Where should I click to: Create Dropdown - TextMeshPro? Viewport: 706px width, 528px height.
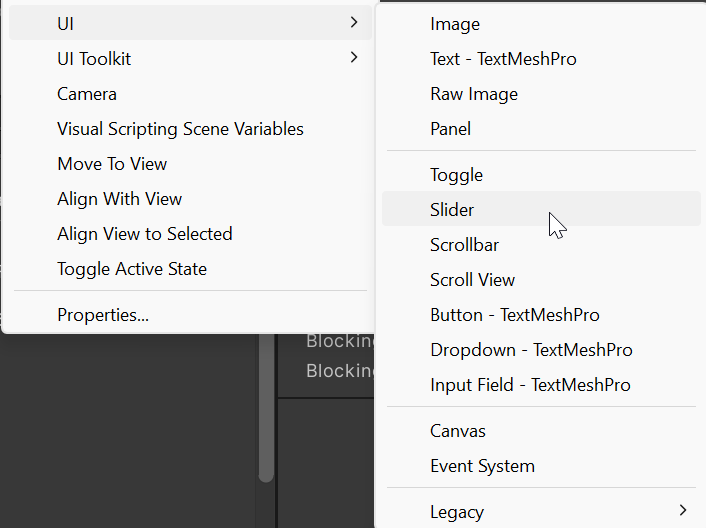point(541,350)
